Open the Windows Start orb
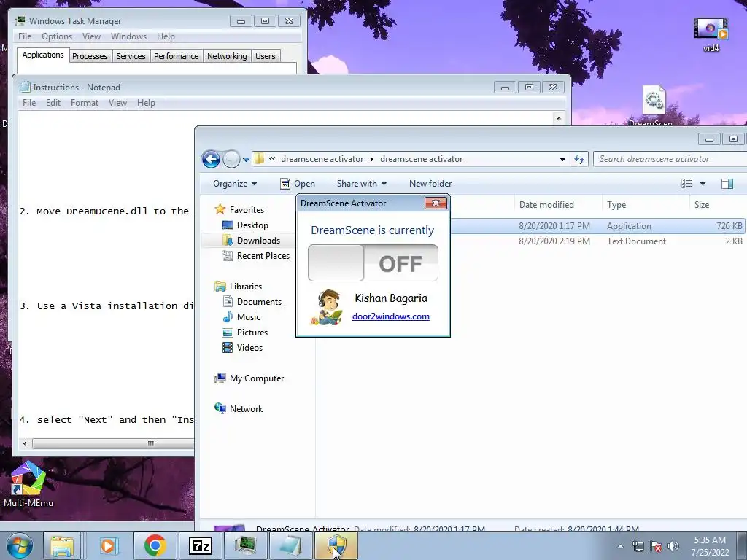Viewport: 747px width, 560px height. point(18,545)
